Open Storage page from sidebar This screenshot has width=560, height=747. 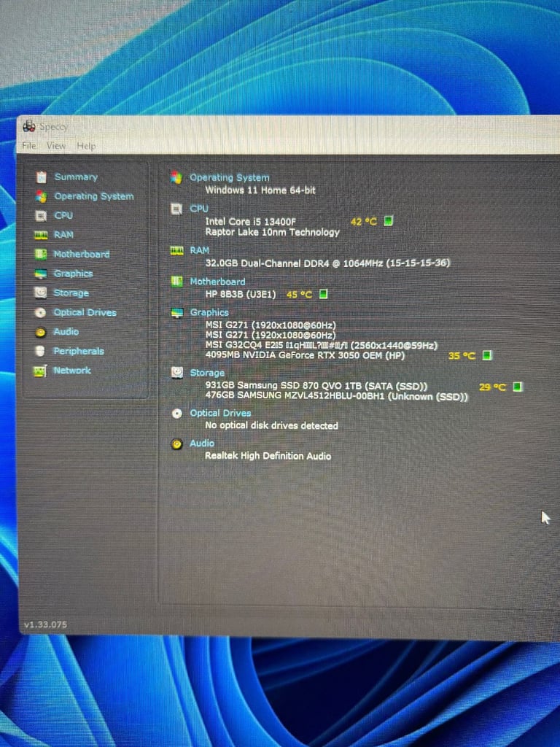point(71,293)
